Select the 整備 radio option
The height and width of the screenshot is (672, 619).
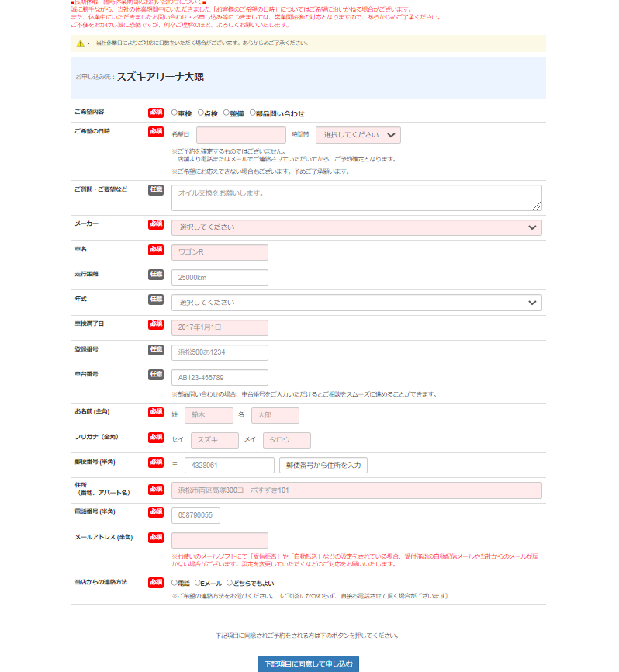tap(227, 113)
